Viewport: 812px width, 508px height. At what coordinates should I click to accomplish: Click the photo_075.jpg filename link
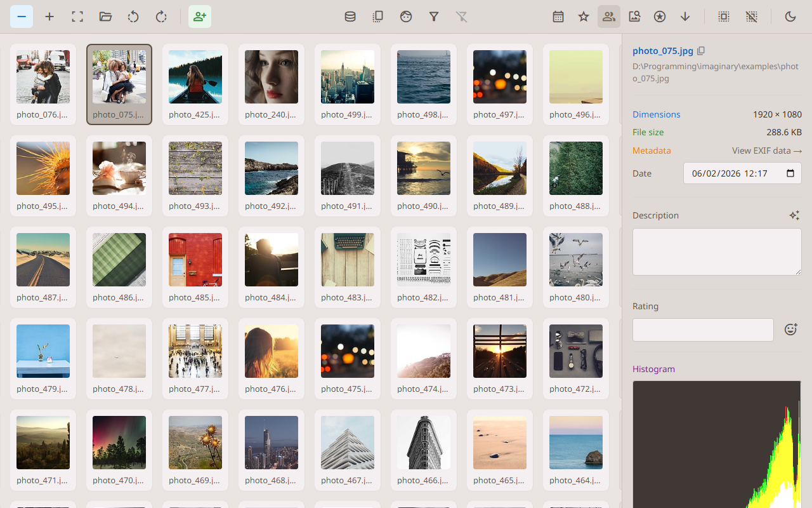click(x=662, y=50)
